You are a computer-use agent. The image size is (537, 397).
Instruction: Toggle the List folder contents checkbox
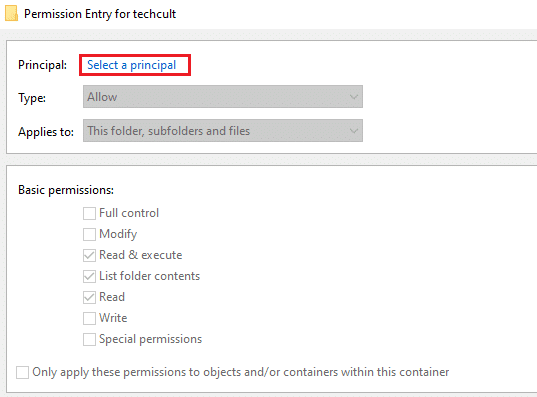pos(89,276)
